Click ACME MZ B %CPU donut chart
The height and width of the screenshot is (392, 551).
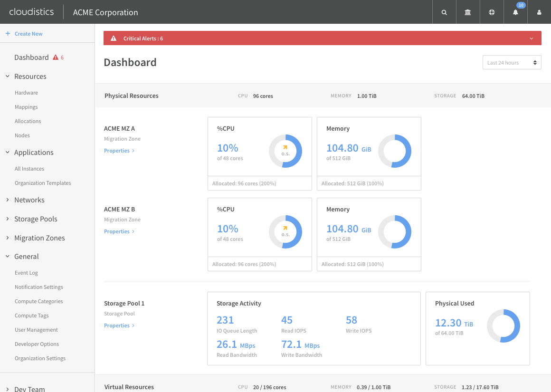pos(285,232)
